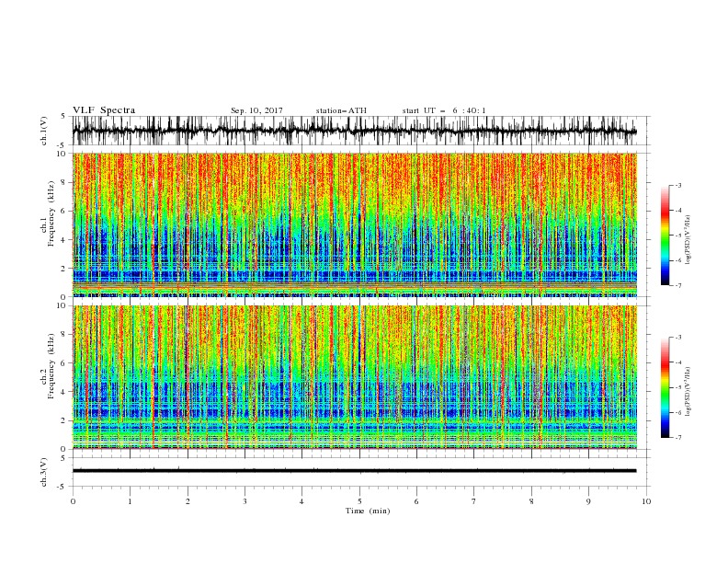Click the date text "Sep. 10, 2017"
Screen dimensions: 728x563
tap(256, 110)
